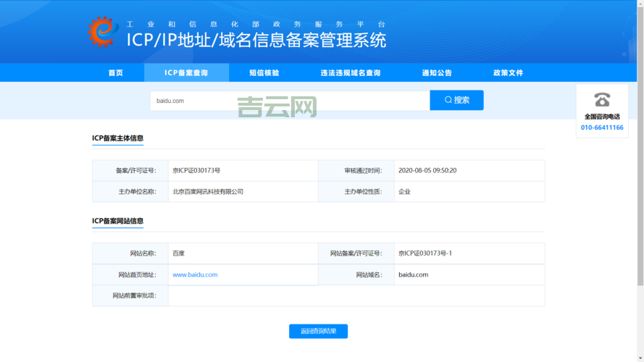Viewport: 644px width, 362px height.
Task: Click the 网站名称 label cell
Action: [x=130, y=253]
